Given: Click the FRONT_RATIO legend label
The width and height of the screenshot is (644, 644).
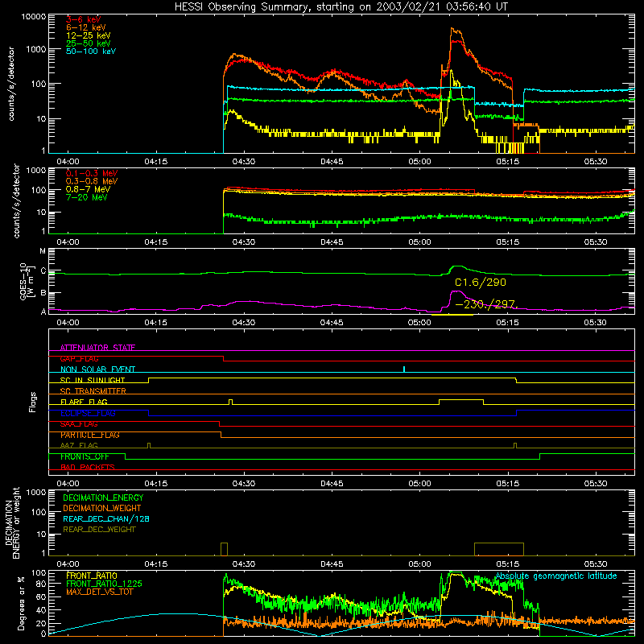Looking at the screenshot, I should point(92,576).
